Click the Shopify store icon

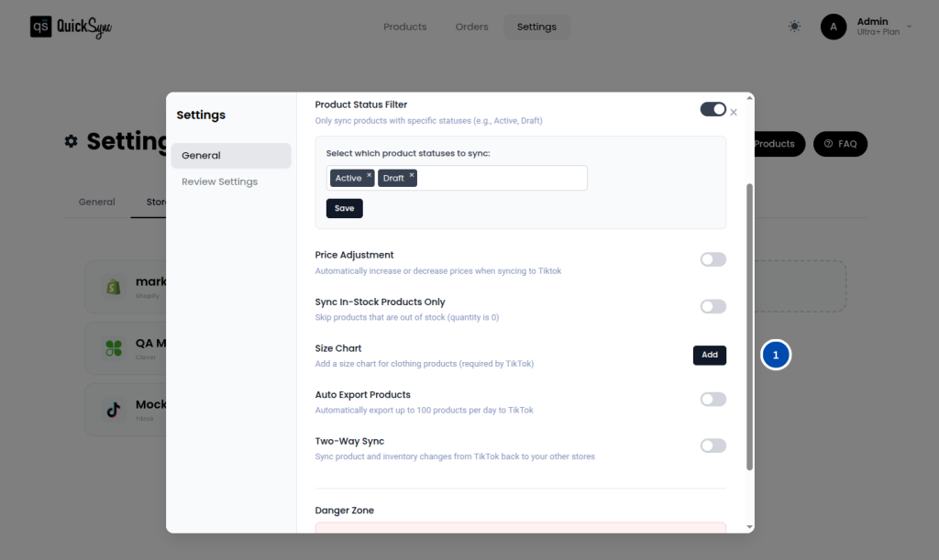114,287
